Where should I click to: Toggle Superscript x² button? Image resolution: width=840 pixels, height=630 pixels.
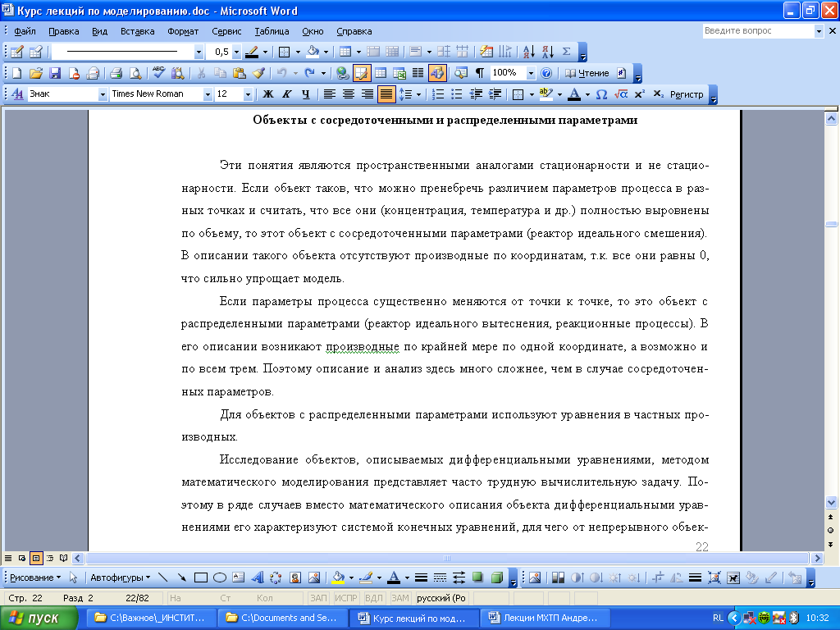[639, 94]
